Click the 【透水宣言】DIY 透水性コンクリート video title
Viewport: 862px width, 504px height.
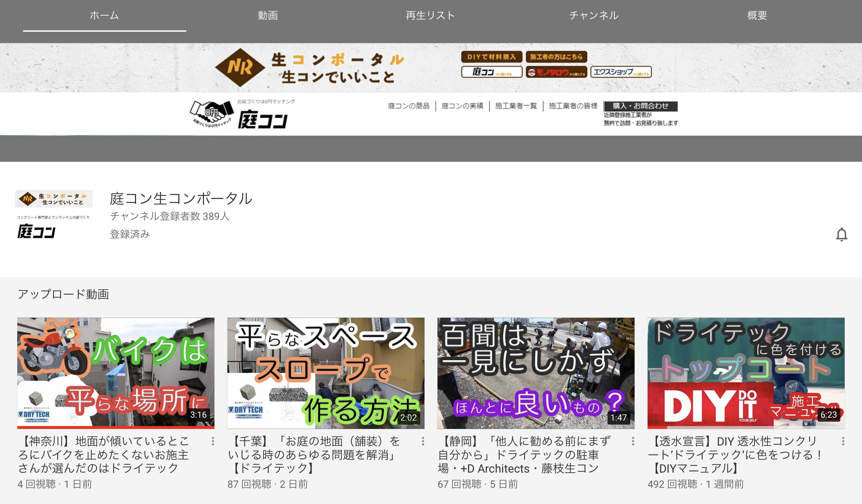735,455
